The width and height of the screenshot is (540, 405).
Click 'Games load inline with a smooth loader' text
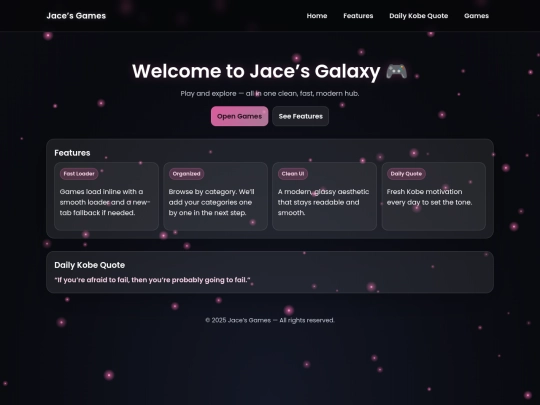[105, 202]
